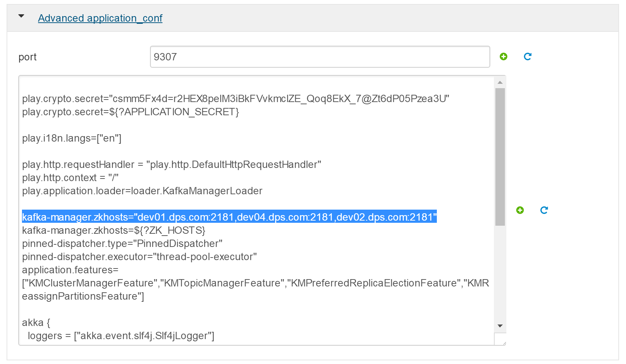The width and height of the screenshot is (626, 364).
Task: Click the blue undo icon beside the config textarea
Action: pyautogui.click(x=544, y=210)
